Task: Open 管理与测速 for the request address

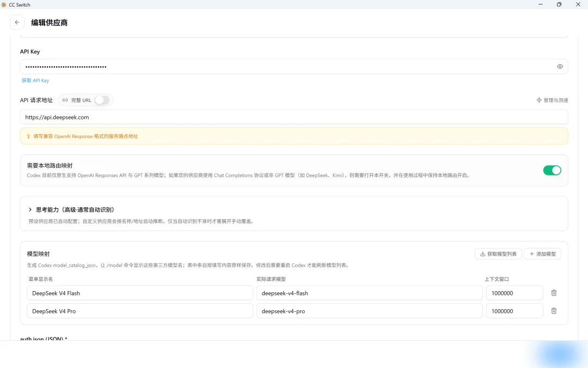Action: pos(552,100)
